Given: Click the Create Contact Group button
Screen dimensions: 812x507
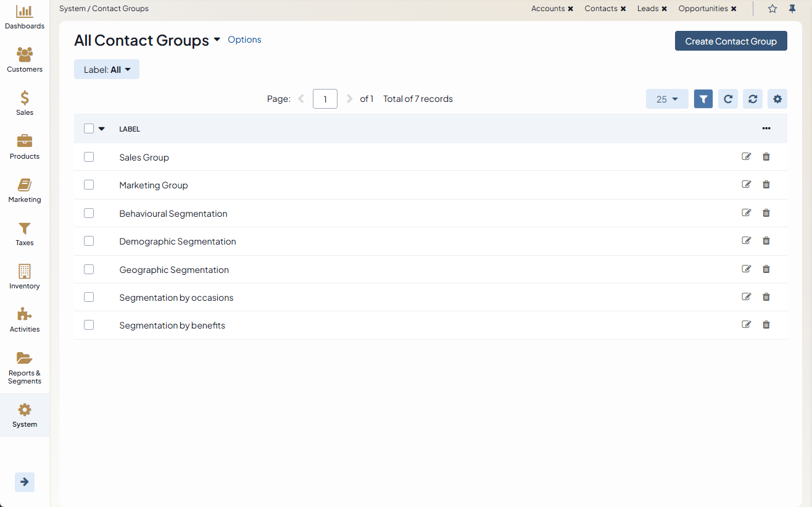Looking at the screenshot, I should 731,41.
